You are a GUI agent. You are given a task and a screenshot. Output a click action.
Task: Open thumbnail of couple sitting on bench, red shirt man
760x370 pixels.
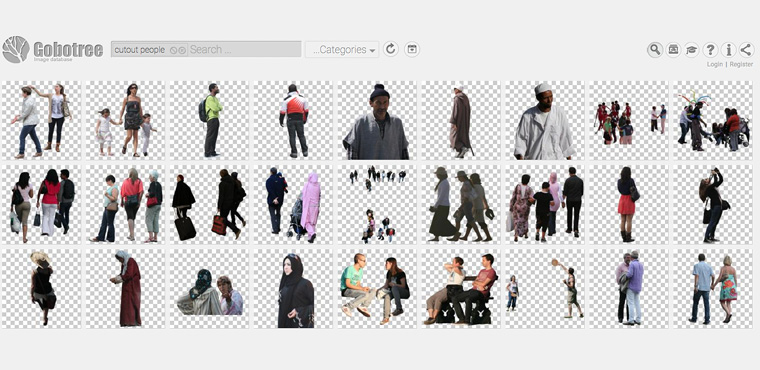point(461,289)
